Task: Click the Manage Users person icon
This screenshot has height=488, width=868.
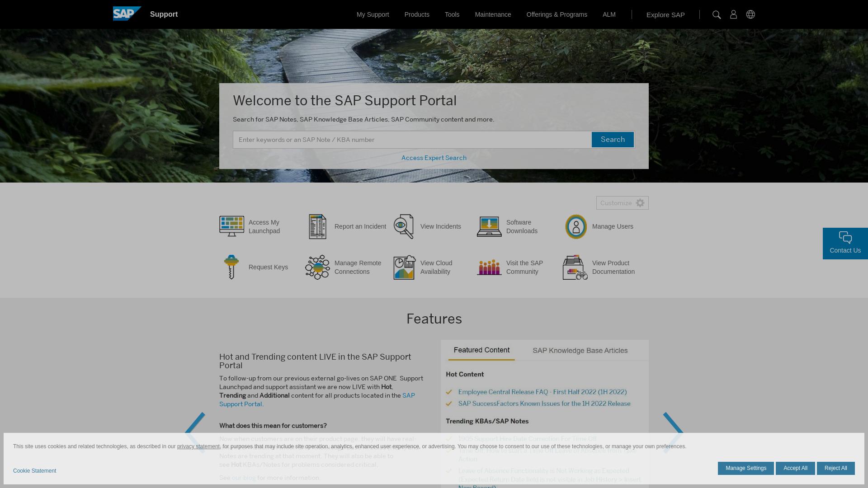Action: [576, 226]
